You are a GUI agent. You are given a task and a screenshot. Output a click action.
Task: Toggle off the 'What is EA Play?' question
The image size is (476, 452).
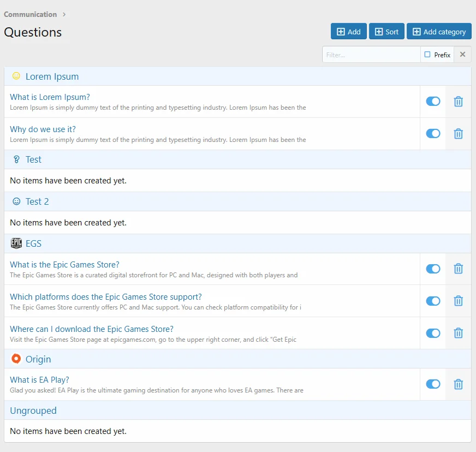pyautogui.click(x=433, y=384)
